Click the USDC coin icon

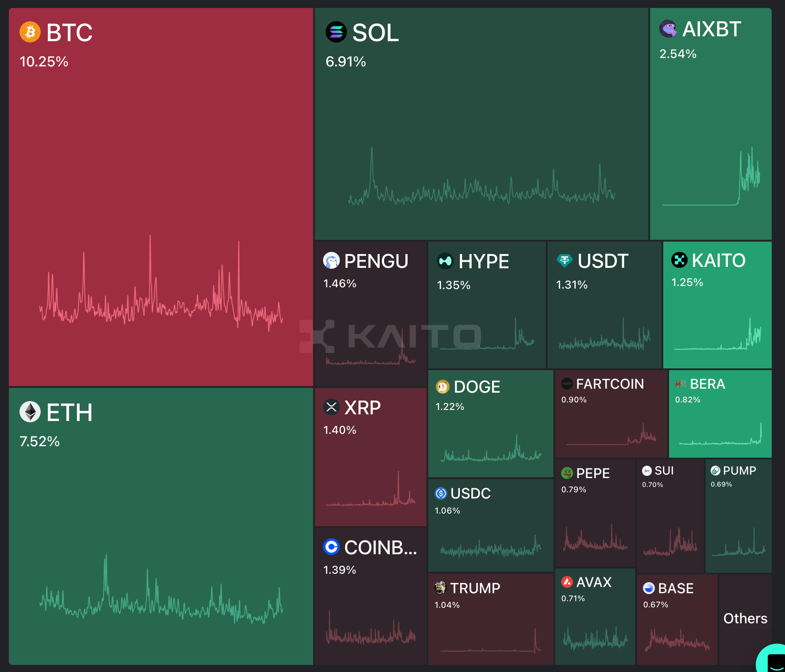click(441, 493)
